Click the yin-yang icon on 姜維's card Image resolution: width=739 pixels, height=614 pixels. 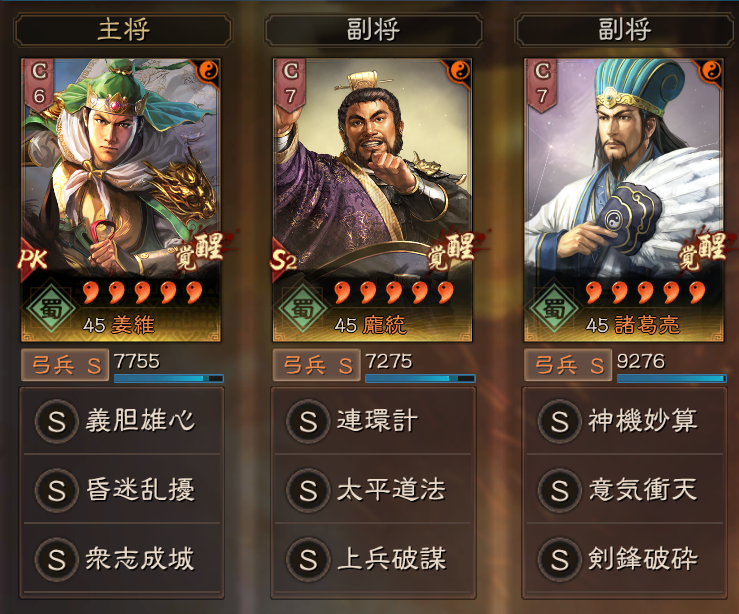click(208, 71)
